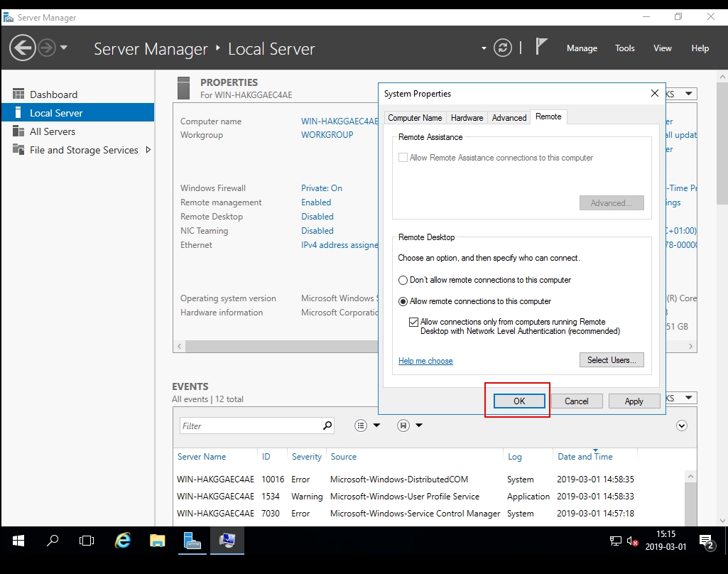Select Don't allow remote connections option
728x574 pixels.
(403, 280)
